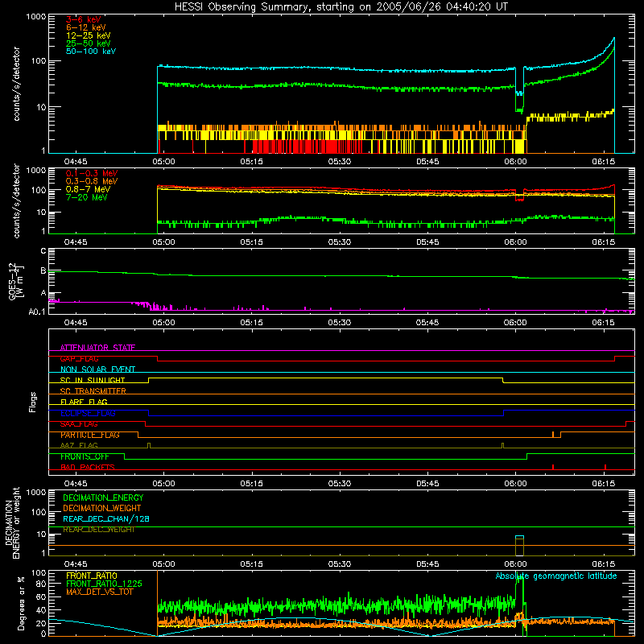This screenshot has width=644, height=644.
Task: Click the GAP_FLAG label
Action: [x=79, y=358]
